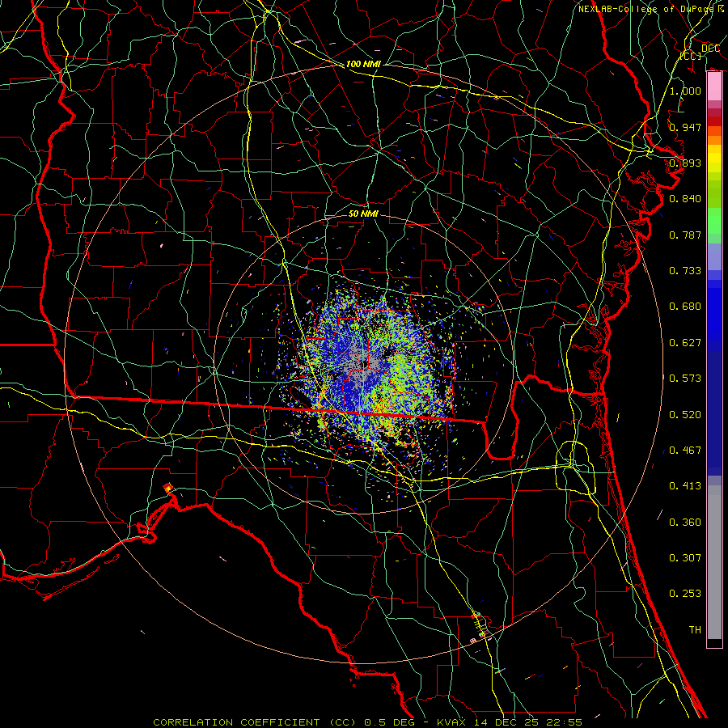Image resolution: width=728 pixels, height=728 pixels.
Task: Select the 0.413 legend value
Action: click(x=685, y=486)
